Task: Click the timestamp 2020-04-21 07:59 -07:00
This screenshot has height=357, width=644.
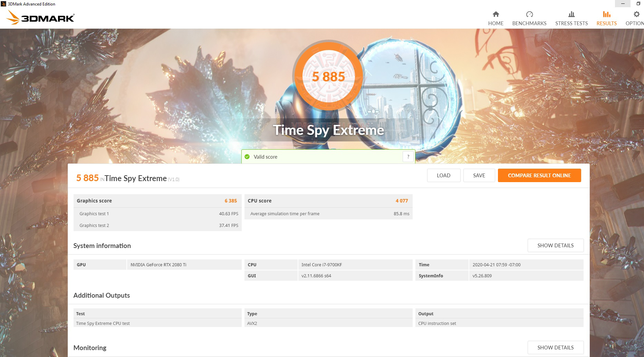Action: (496, 265)
